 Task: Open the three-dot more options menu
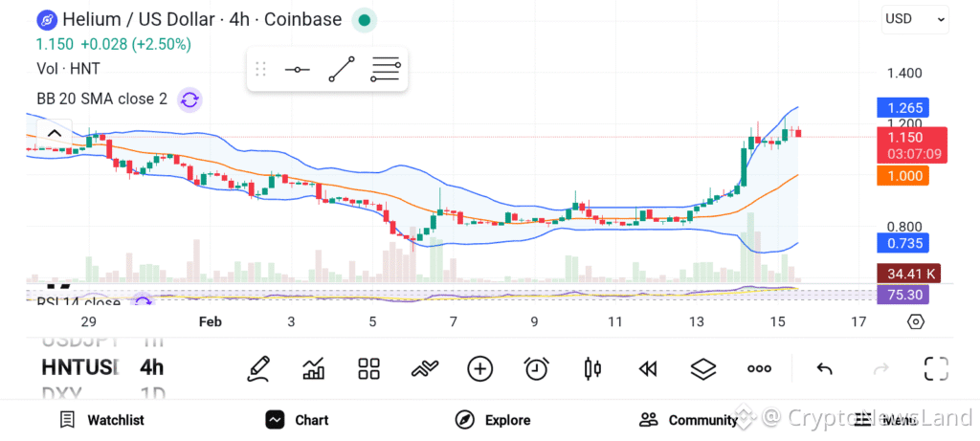759,368
